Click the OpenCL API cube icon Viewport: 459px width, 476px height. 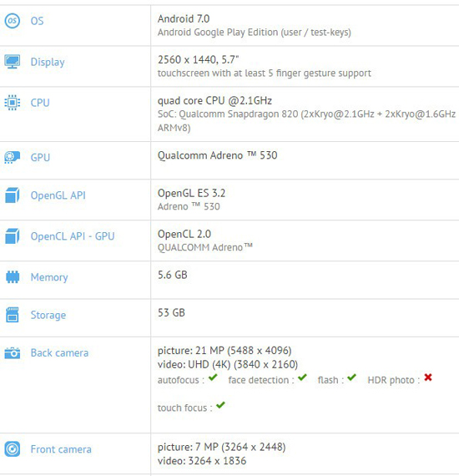[x=13, y=236]
